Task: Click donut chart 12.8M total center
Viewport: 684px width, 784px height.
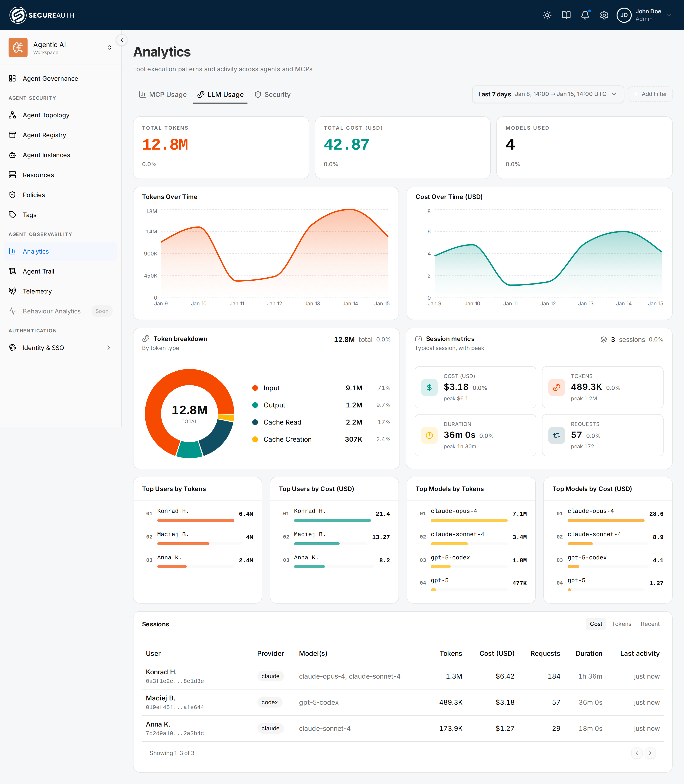Action: [x=190, y=414]
